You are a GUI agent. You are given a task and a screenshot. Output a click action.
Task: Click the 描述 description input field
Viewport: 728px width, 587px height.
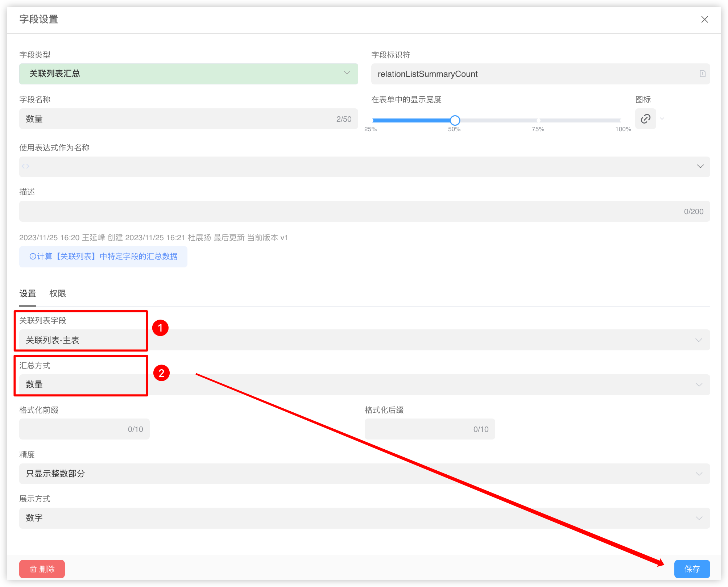[x=348, y=211]
